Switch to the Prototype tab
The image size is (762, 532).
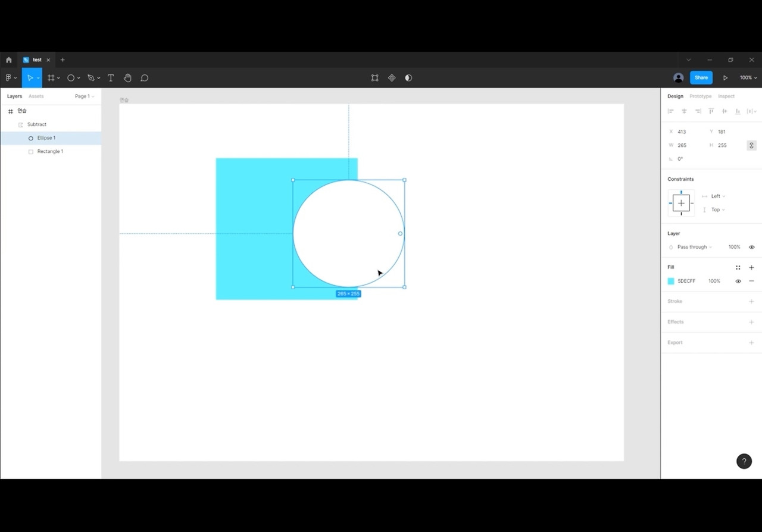tap(700, 96)
